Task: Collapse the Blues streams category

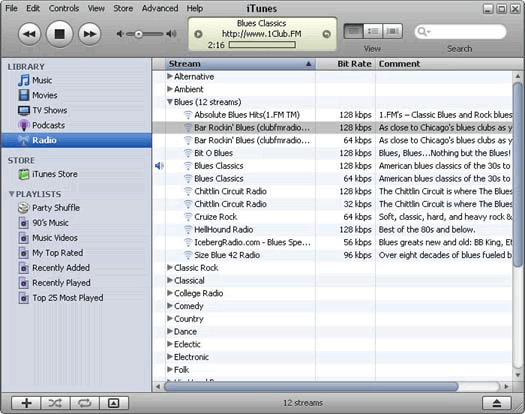Action: pos(170,102)
